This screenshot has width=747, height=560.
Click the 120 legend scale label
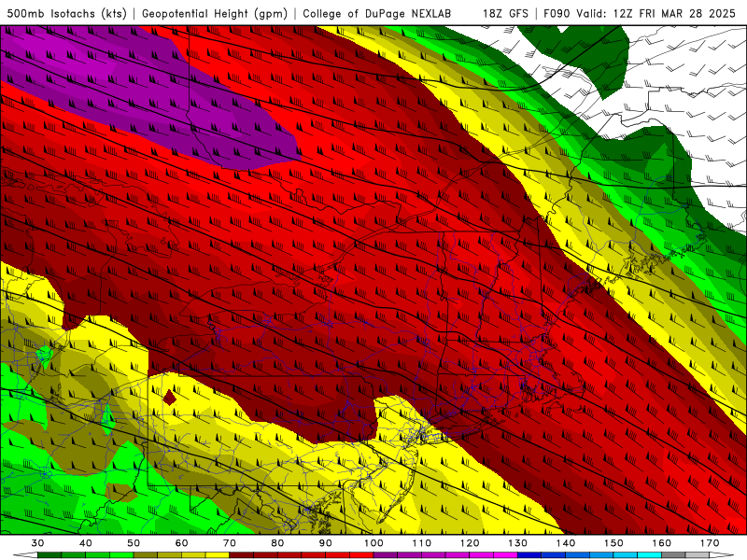tap(470, 543)
